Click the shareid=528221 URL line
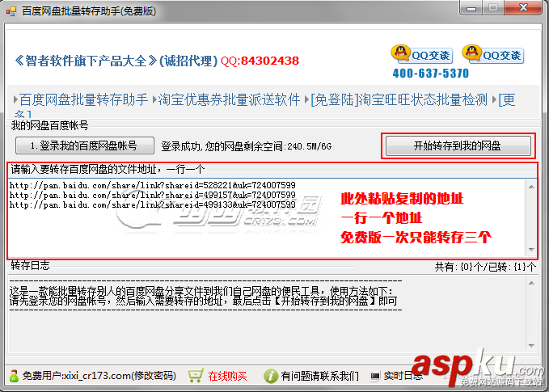Screen dimensions: 549x392 click(152, 185)
